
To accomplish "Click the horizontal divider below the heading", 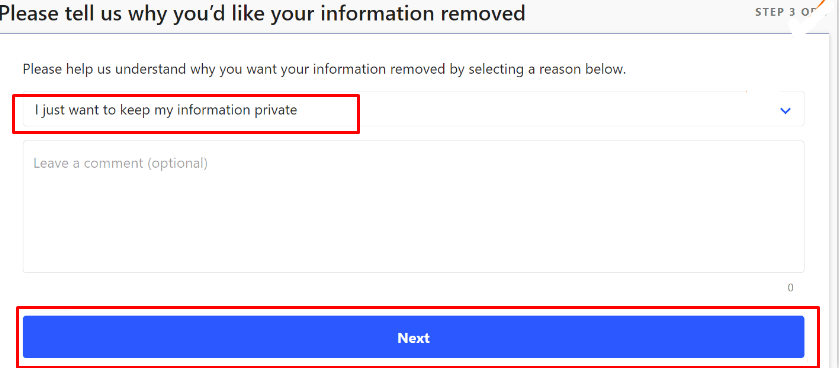I will pyautogui.click(x=414, y=34).
